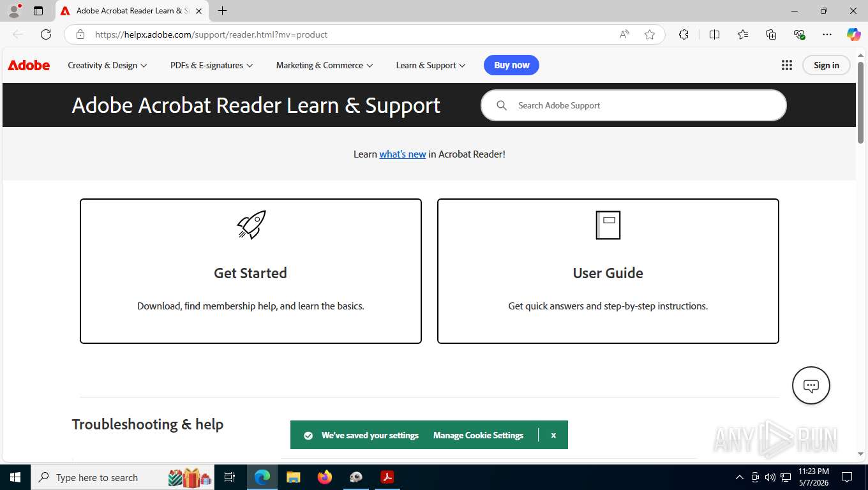
Task: Click the book icon in User Guide
Action: pyautogui.click(x=608, y=225)
